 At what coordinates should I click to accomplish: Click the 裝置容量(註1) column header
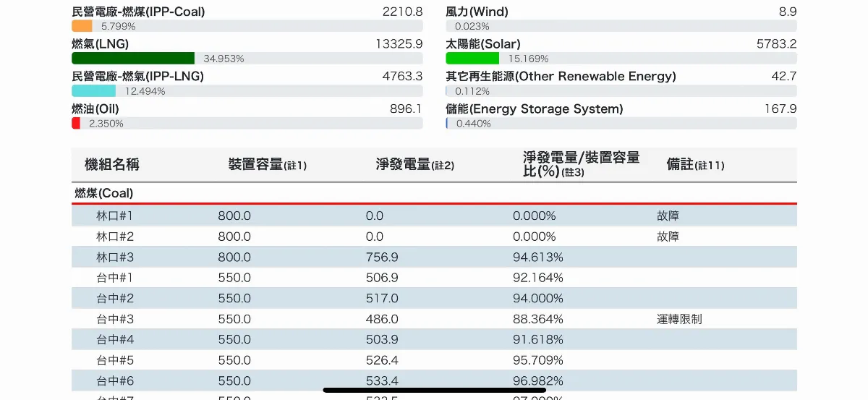coord(268,165)
